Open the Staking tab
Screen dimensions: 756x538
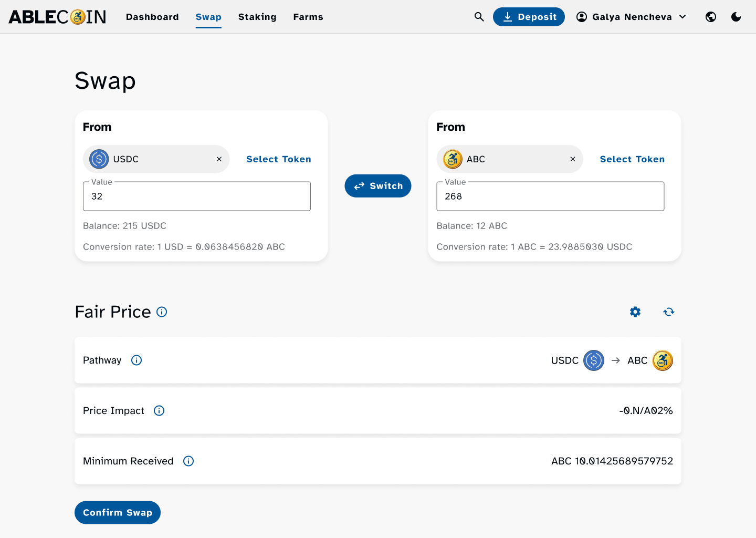click(x=257, y=17)
